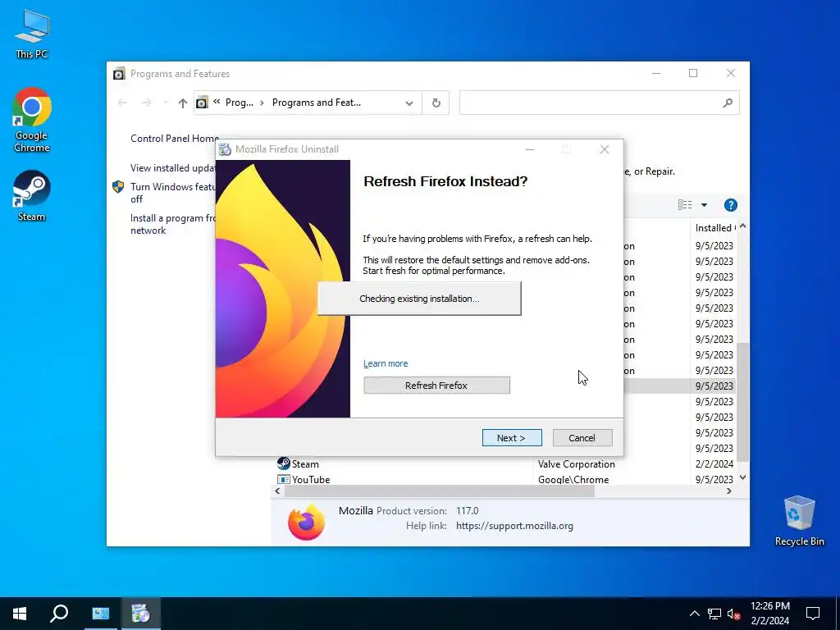Open the Recycle Bin icon

799,521
